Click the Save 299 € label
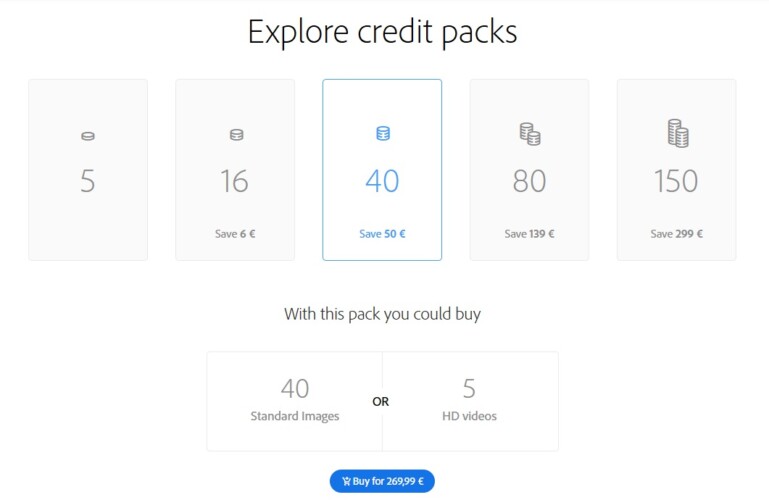Image resolution: width=769 pixels, height=500 pixels. click(x=676, y=234)
